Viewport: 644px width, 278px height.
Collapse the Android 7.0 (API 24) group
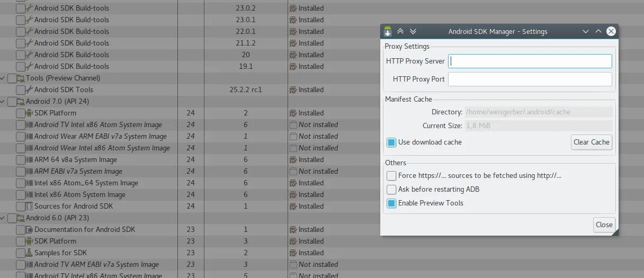(3, 101)
